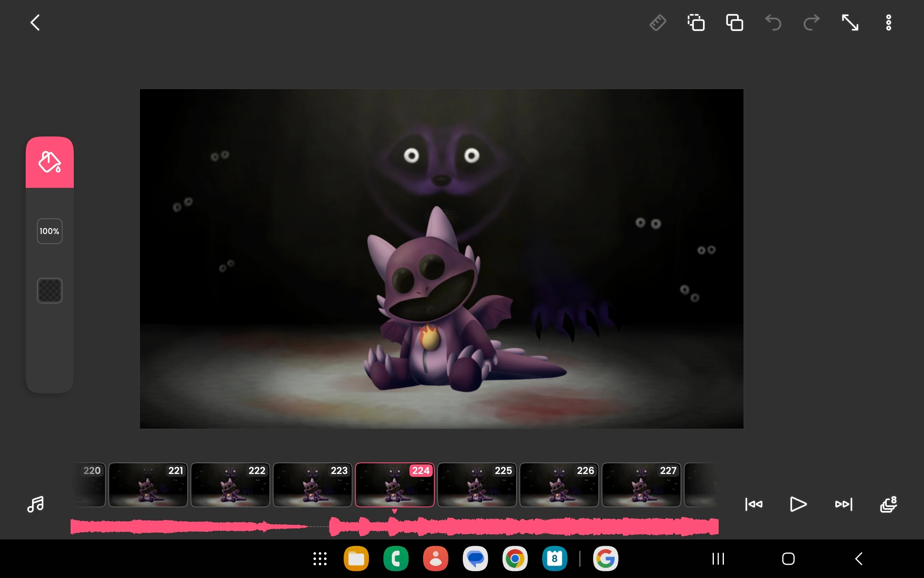Launch Google Chrome from the taskbar
Viewport: 924px width, 578px height.
pos(515,559)
